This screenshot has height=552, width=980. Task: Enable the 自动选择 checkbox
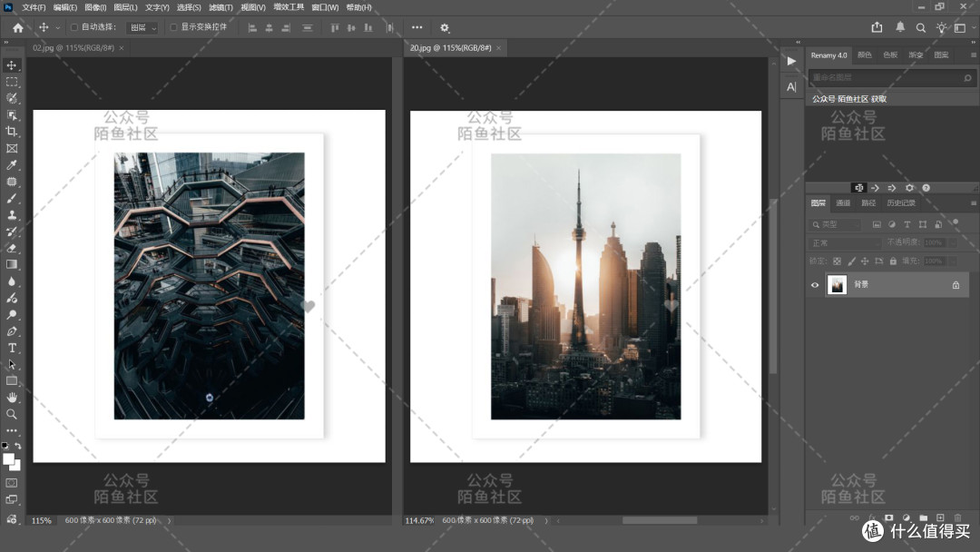tap(74, 27)
